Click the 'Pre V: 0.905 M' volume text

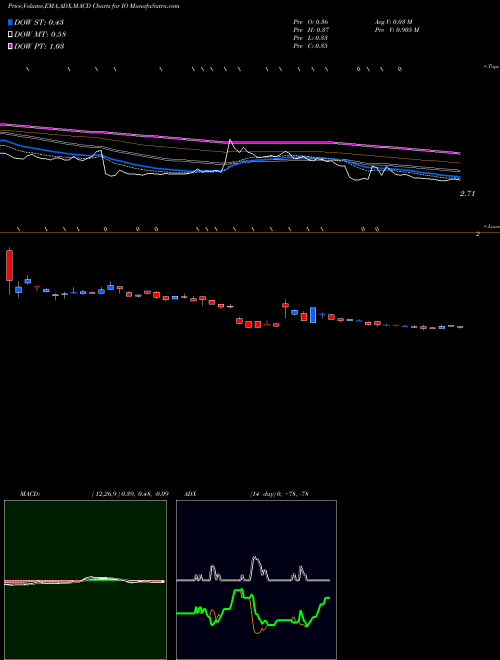[397, 30]
